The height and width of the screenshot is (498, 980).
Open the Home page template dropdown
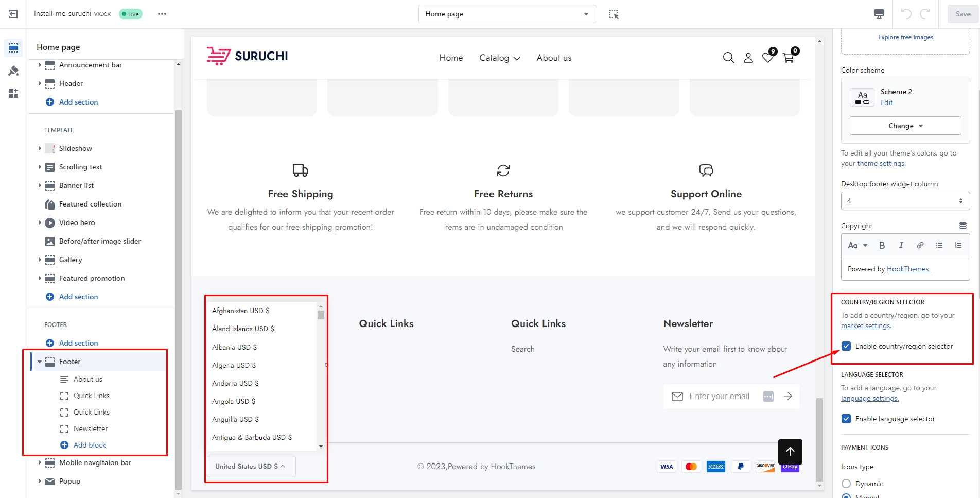pyautogui.click(x=506, y=14)
